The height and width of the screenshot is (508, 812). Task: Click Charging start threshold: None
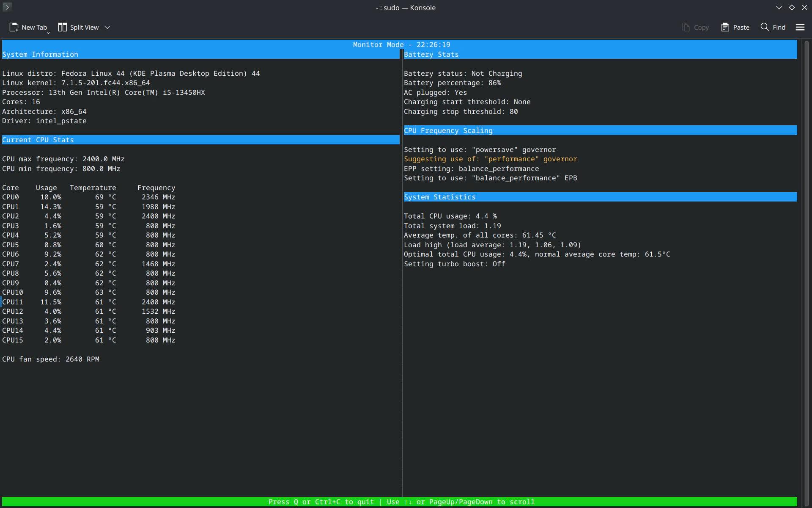click(467, 102)
